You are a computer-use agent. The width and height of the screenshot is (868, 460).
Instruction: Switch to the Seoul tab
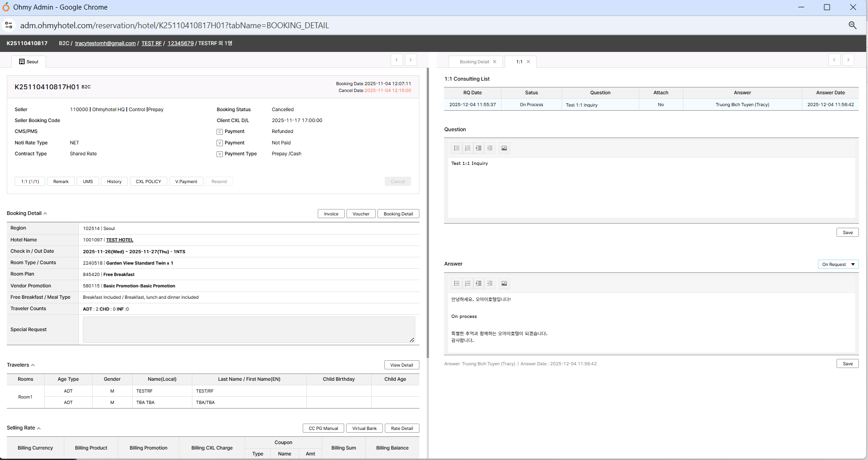(x=29, y=62)
